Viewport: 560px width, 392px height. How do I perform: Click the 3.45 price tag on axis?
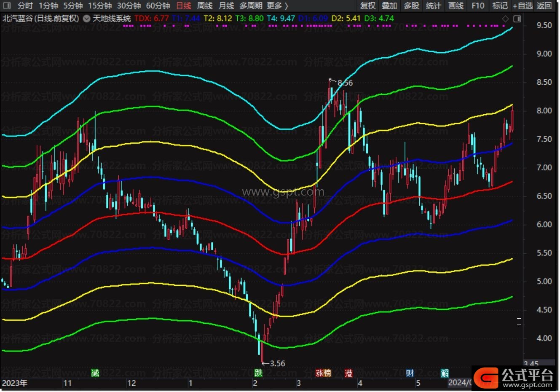coord(532,363)
